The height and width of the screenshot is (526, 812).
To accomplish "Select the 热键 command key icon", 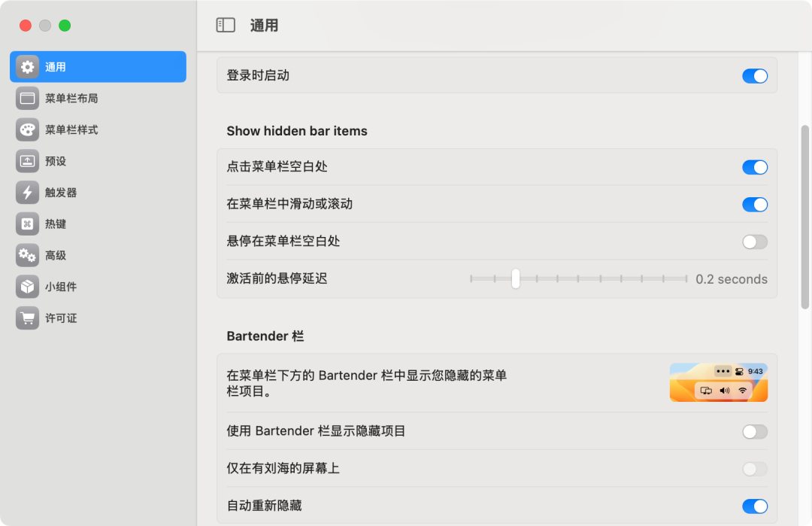I will pos(28,224).
